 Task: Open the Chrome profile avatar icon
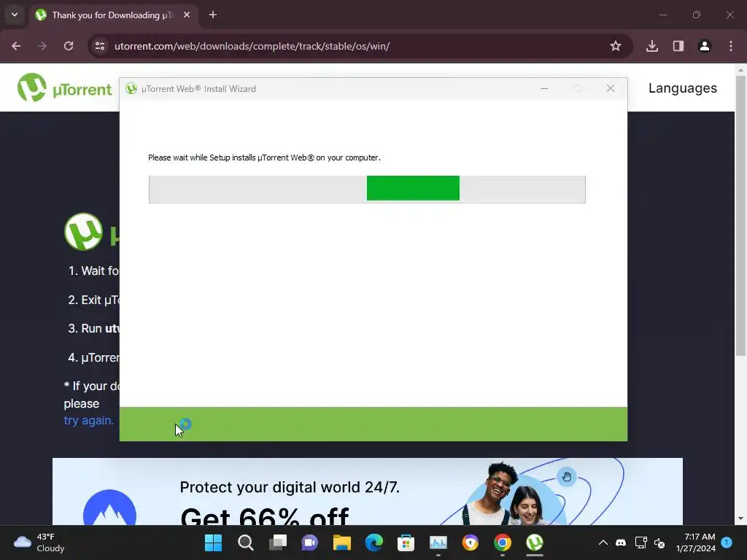tap(705, 46)
